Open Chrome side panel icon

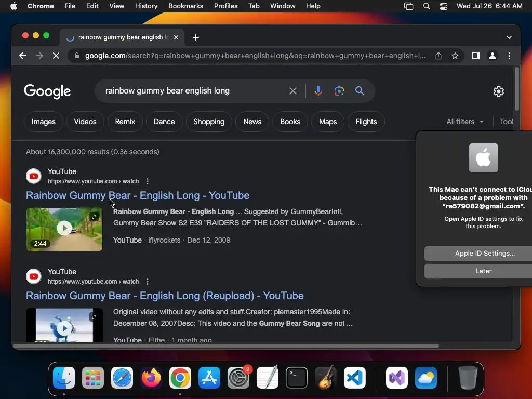[x=476, y=56]
